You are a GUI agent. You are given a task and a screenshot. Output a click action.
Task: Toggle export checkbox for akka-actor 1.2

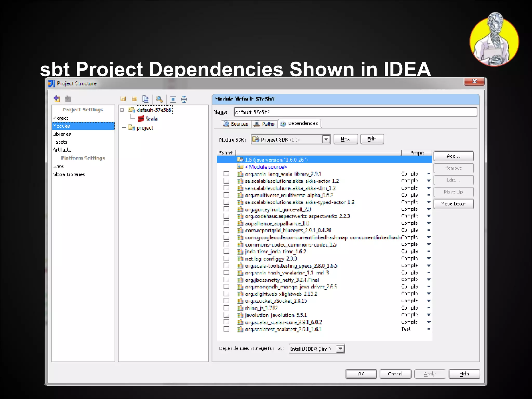click(226, 181)
